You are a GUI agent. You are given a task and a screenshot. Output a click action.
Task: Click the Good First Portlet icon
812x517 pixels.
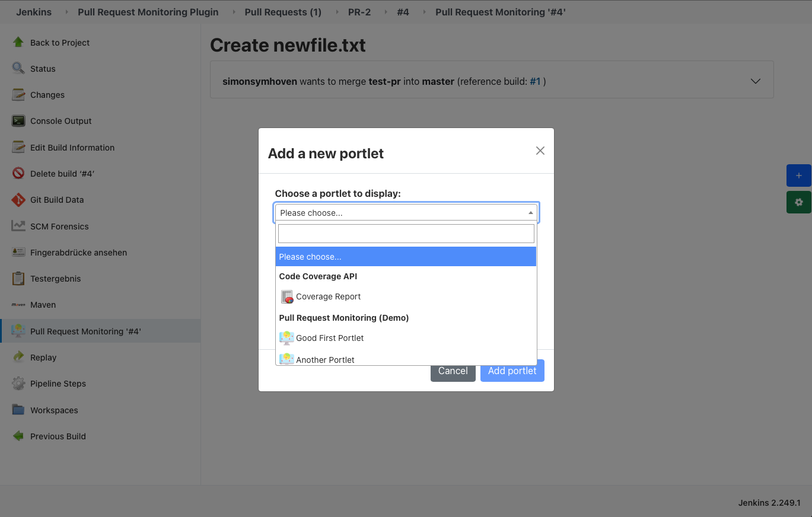click(x=287, y=338)
